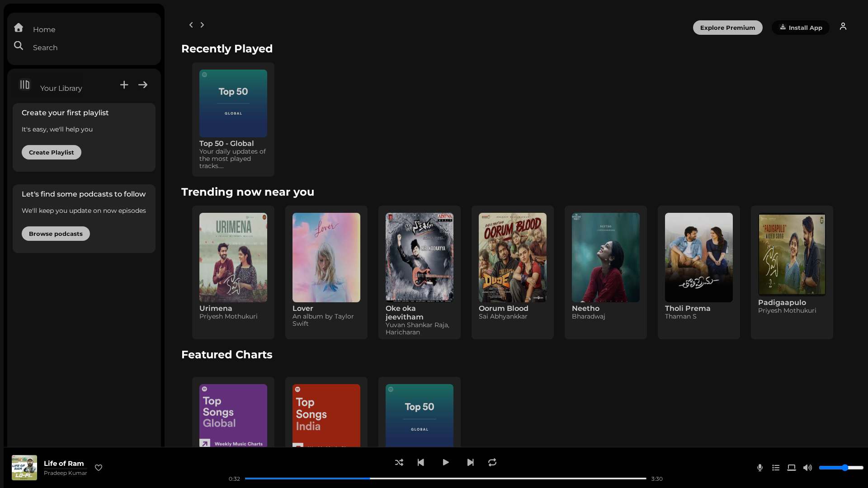Viewport: 868px width, 488px height.
Task: Toggle shuffle playback
Action: click(x=399, y=462)
